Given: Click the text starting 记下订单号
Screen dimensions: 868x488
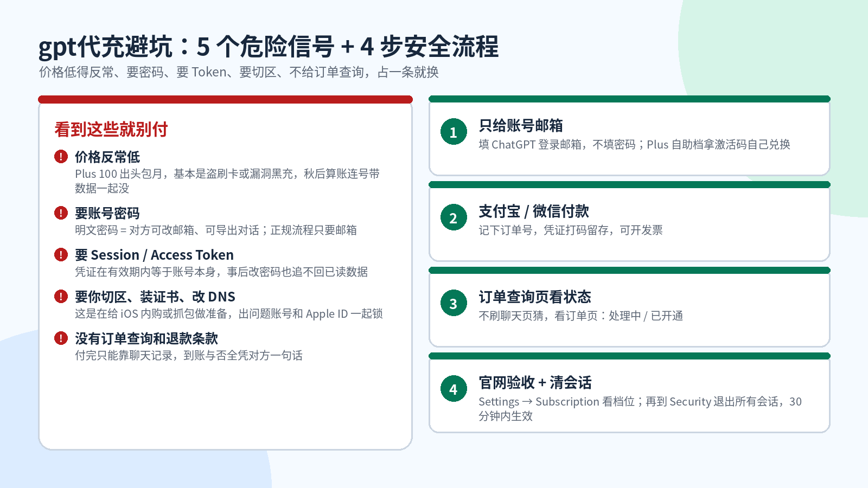Looking at the screenshot, I should point(571,230).
